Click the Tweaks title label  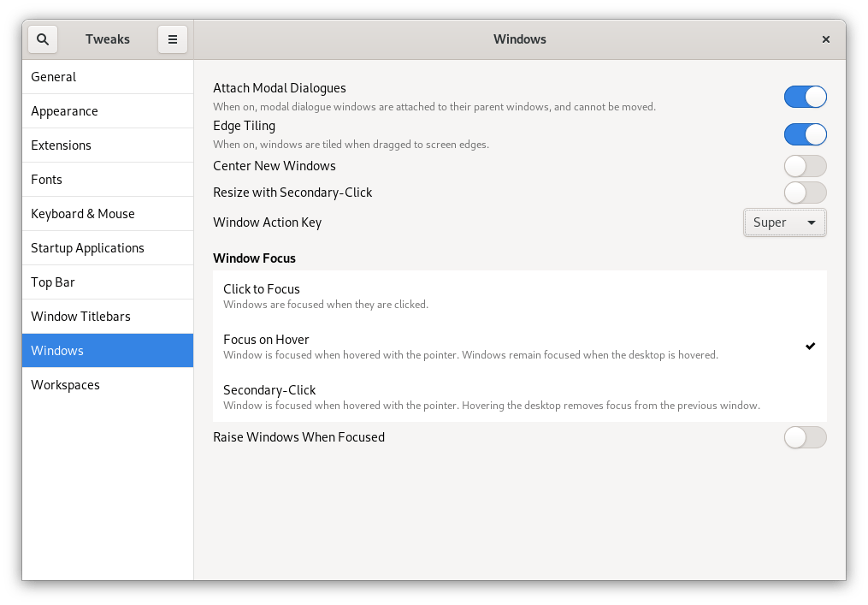coord(108,39)
